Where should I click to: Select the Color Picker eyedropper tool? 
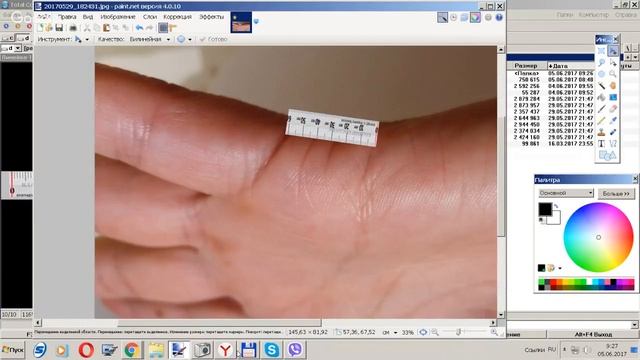(x=613, y=120)
